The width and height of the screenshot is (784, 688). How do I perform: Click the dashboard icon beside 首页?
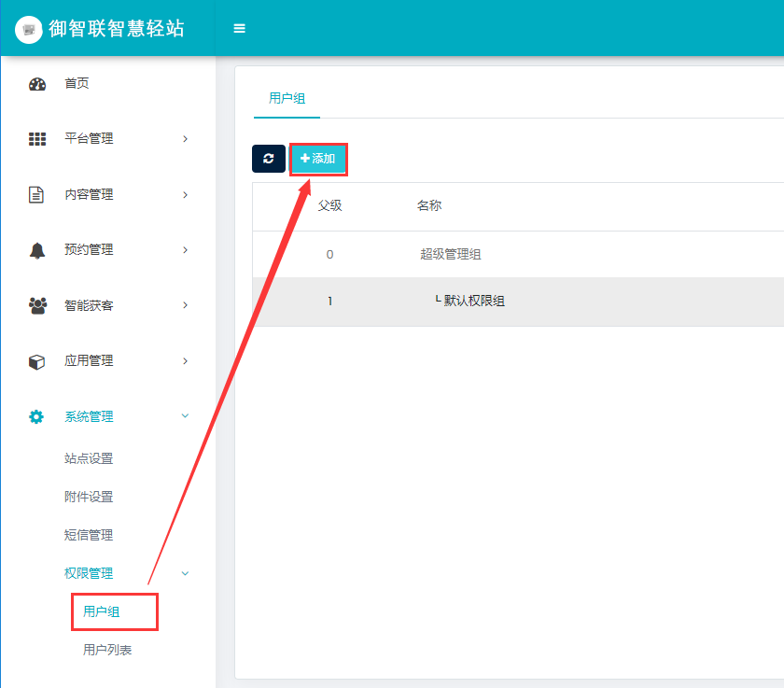pos(37,84)
